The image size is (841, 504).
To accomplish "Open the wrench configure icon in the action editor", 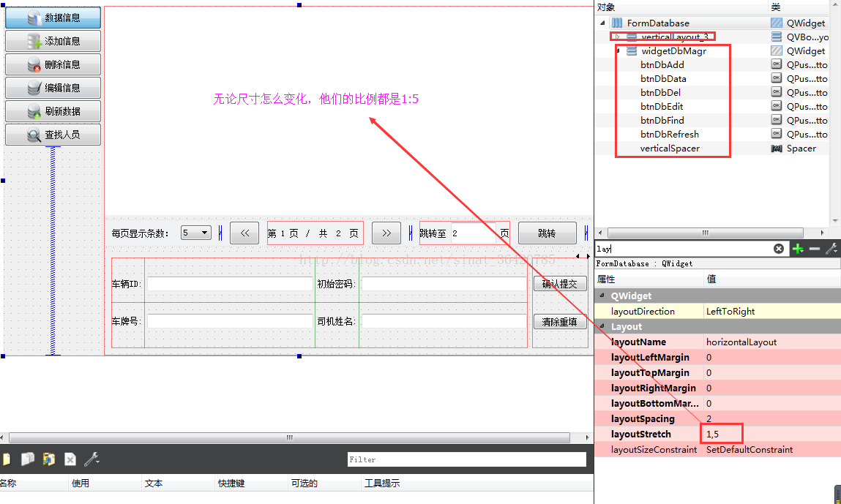I will (89, 459).
